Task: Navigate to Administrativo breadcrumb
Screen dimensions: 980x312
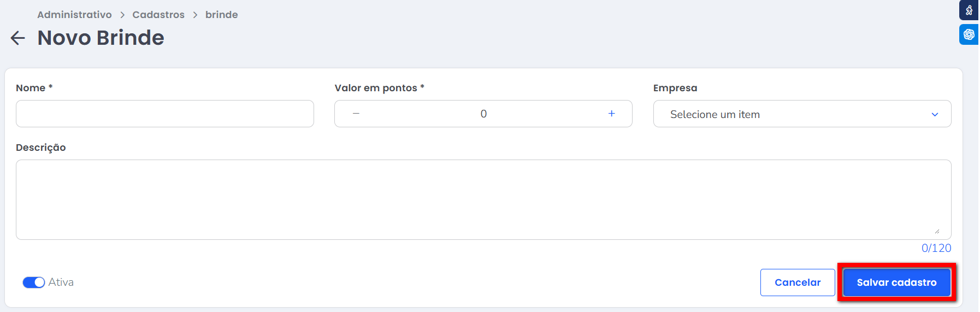Action: point(74,15)
